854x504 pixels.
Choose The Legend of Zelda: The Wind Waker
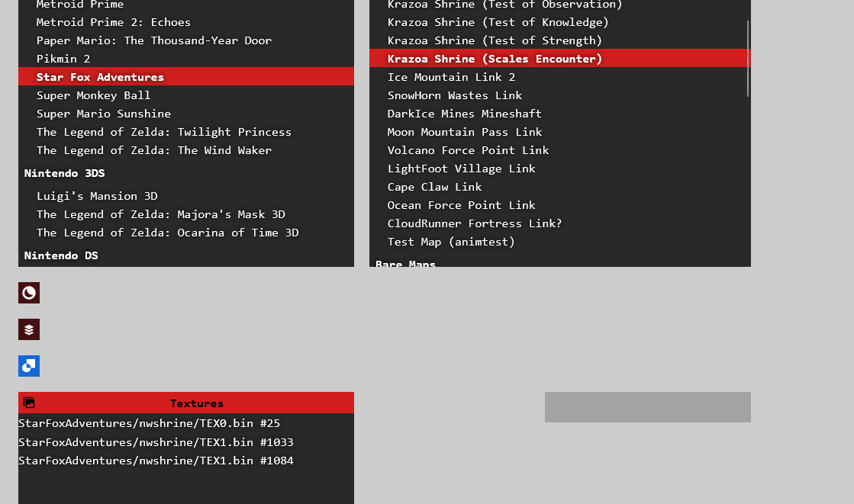point(186,150)
